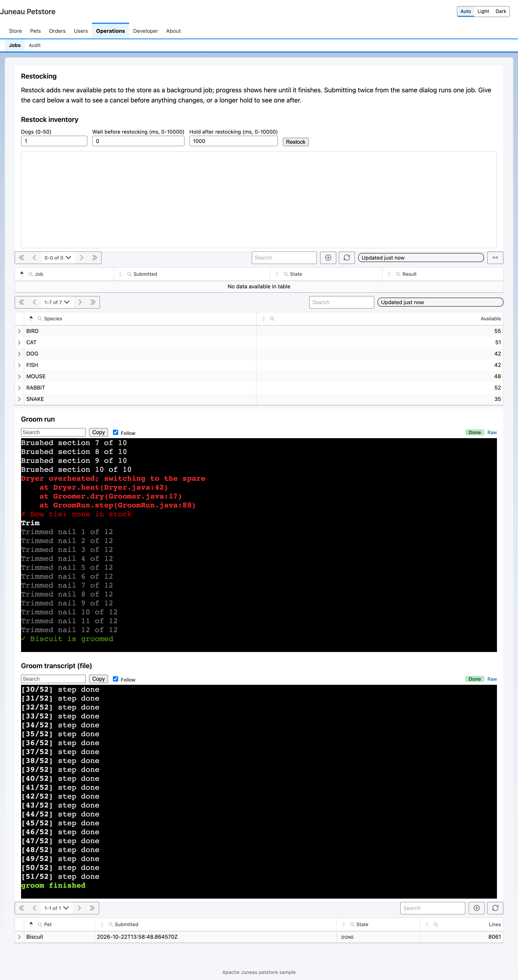Switch to Dark theme

[x=501, y=11]
